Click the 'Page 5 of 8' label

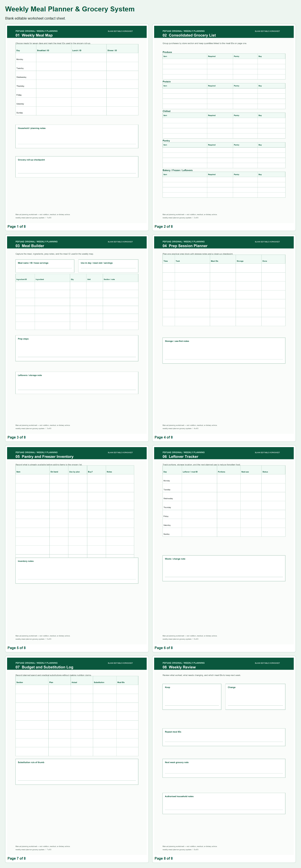tap(17, 648)
